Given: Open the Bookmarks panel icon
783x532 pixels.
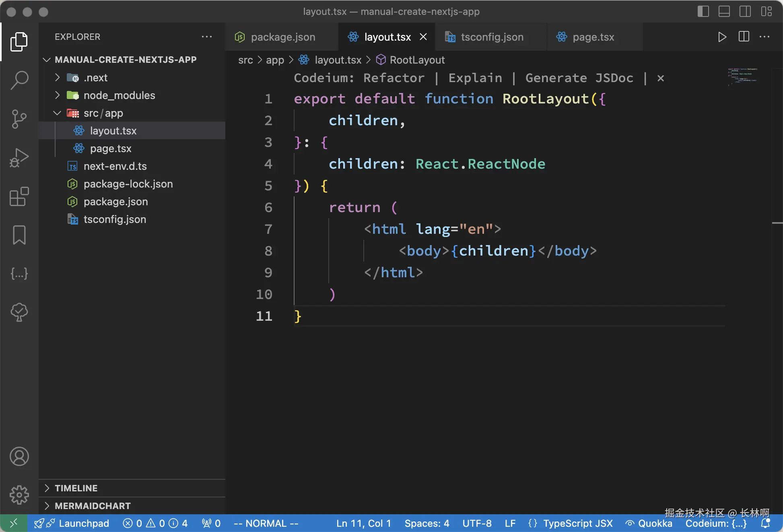Looking at the screenshot, I should [19, 235].
